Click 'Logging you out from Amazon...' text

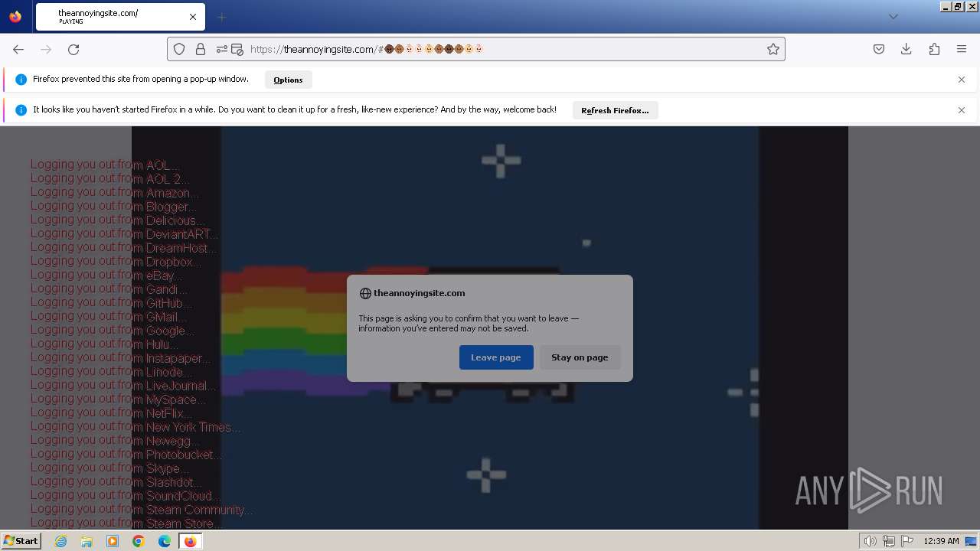click(x=115, y=193)
